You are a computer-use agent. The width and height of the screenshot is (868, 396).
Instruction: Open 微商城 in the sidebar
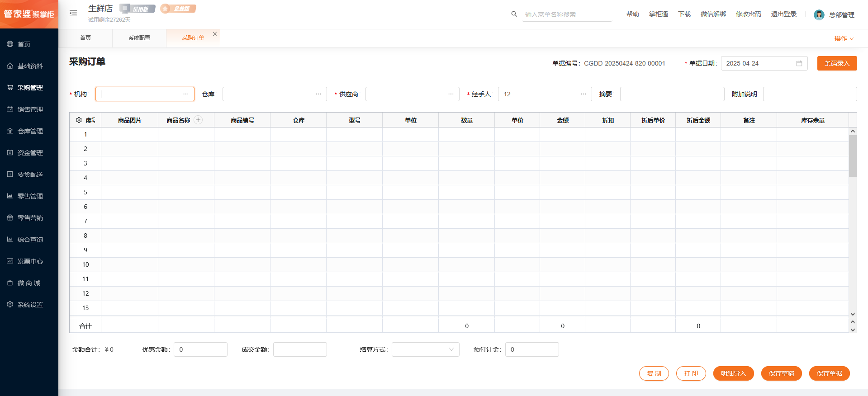[x=29, y=283]
